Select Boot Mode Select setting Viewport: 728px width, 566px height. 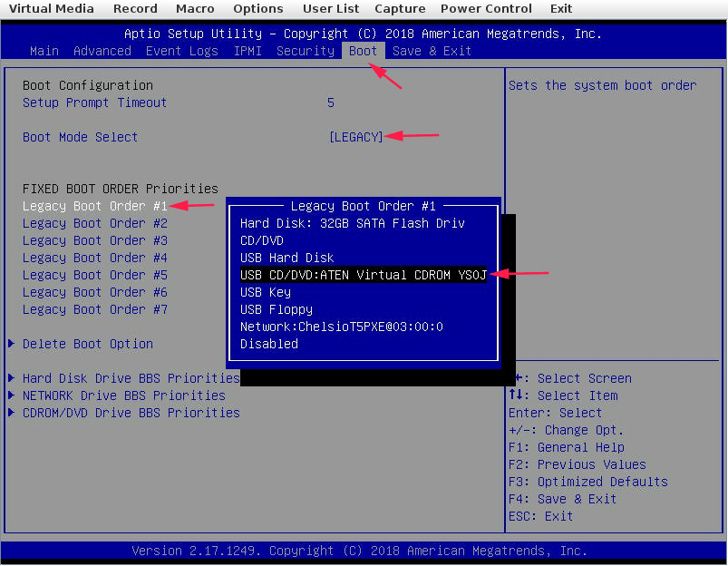80,137
